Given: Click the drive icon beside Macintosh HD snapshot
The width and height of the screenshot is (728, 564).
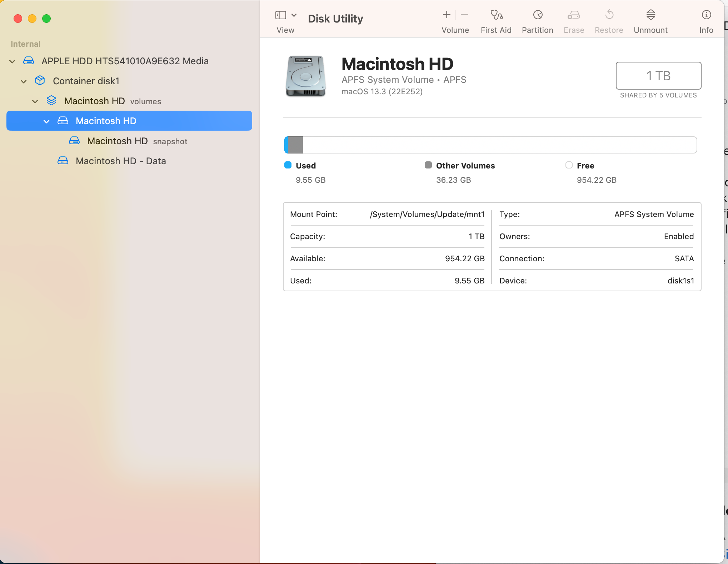Looking at the screenshot, I should (74, 141).
